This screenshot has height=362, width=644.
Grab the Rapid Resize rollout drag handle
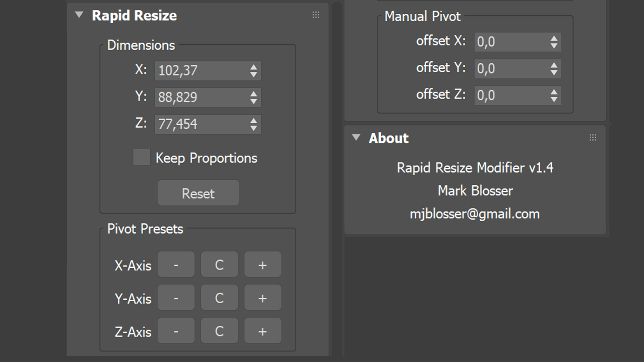316,15
